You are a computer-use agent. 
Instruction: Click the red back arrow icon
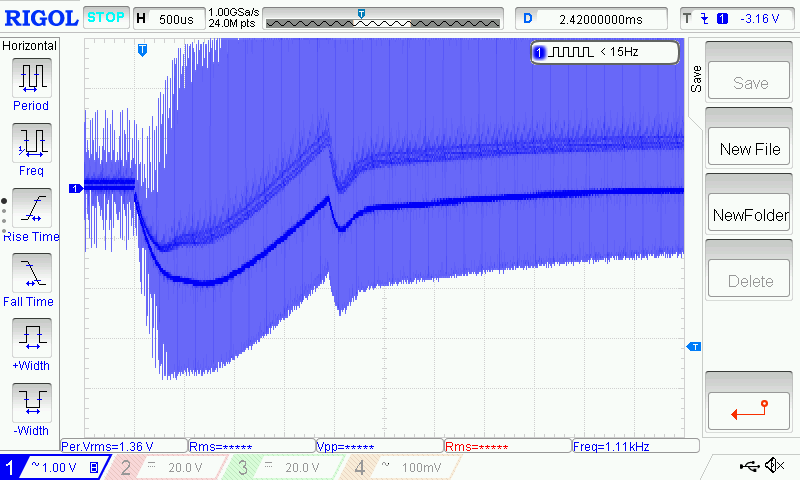click(750, 408)
